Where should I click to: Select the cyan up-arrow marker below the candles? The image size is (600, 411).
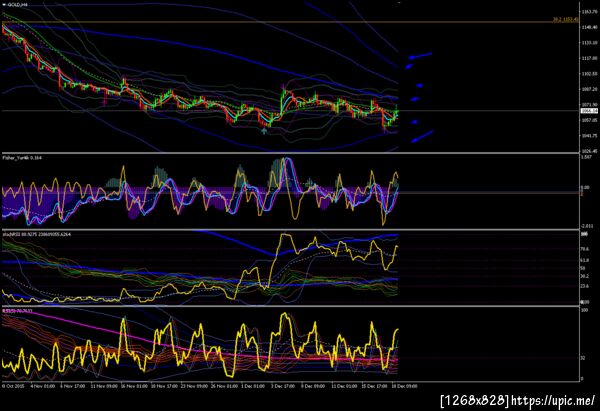[264, 131]
